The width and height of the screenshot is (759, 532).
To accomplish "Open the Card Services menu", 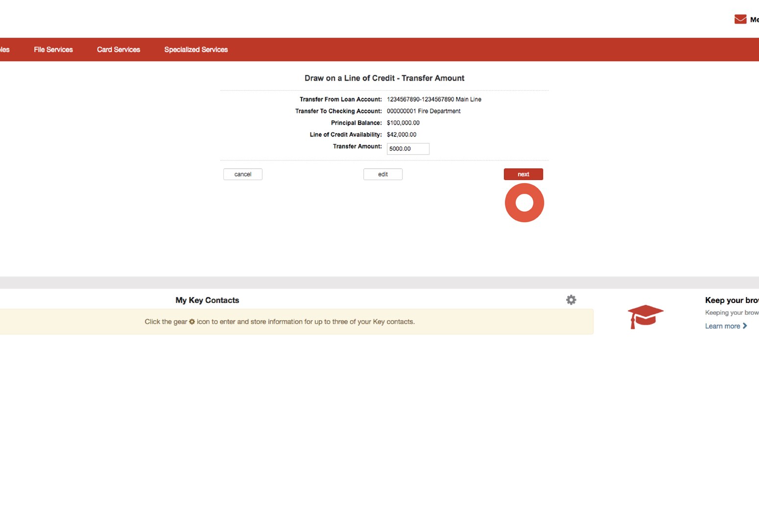I will [x=119, y=49].
